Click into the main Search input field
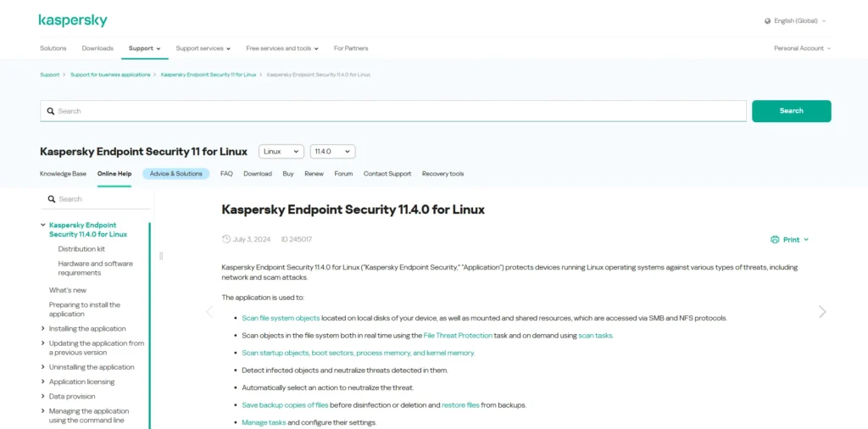Viewport: 868px width, 429px height. tap(393, 111)
